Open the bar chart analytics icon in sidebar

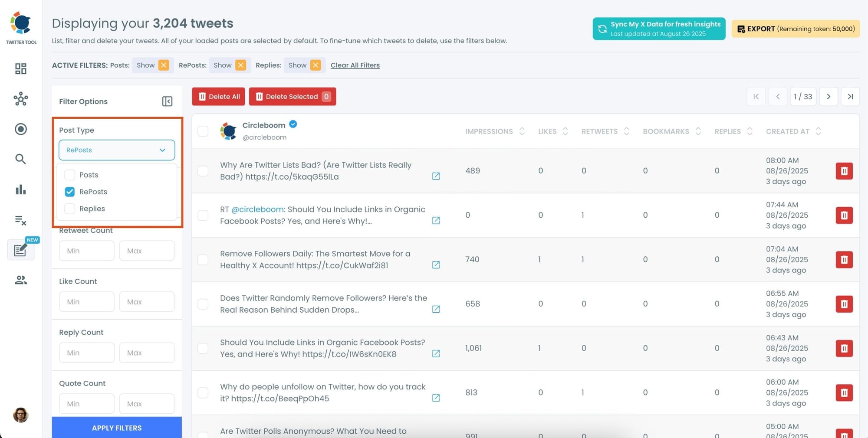coord(21,190)
